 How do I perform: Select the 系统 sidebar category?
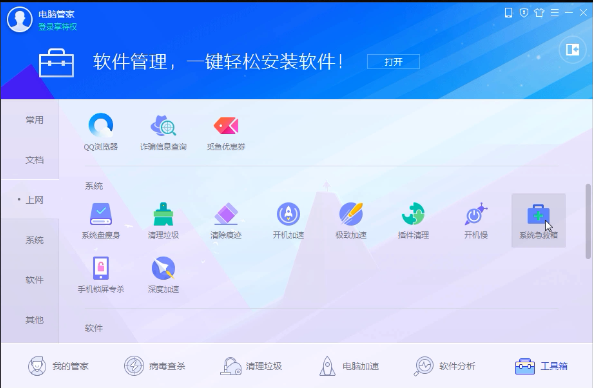[34, 240]
